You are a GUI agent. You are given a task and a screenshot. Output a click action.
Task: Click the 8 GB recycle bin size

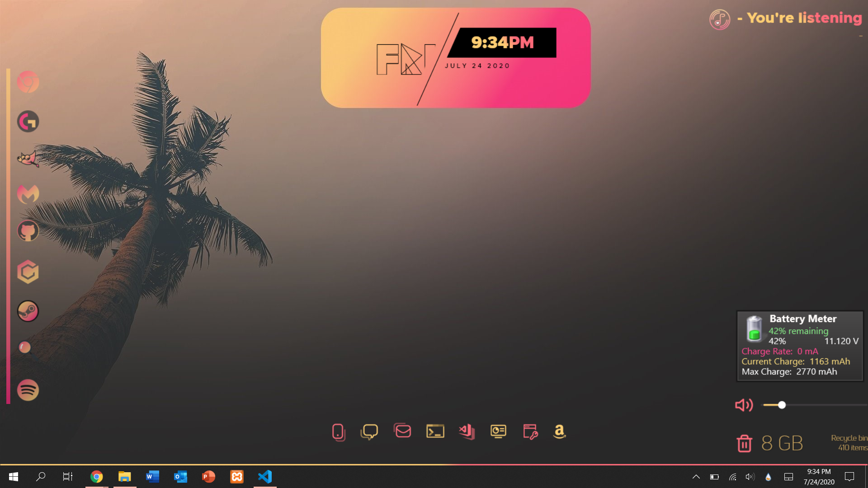782,443
